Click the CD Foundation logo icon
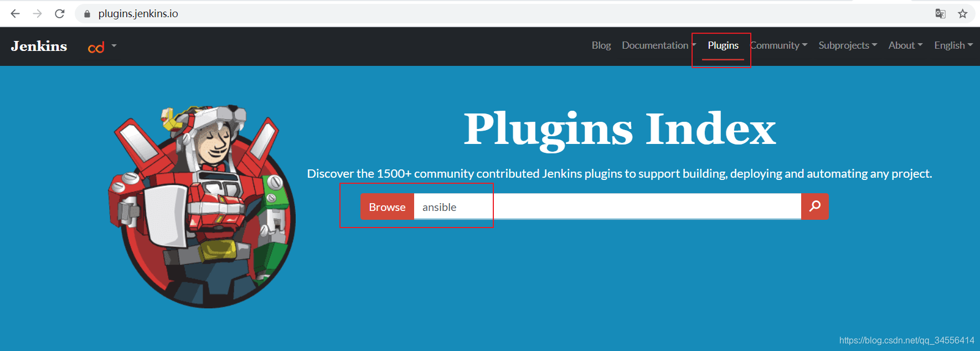 pyautogui.click(x=96, y=48)
